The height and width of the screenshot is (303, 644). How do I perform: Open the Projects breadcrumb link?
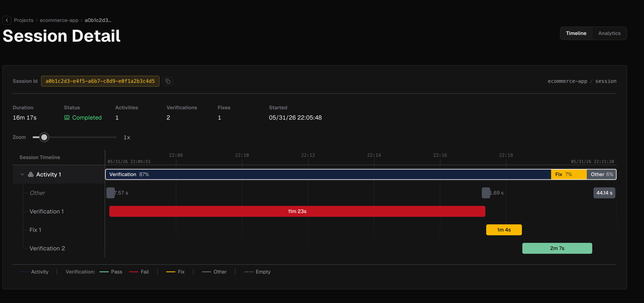pos(24,20)
